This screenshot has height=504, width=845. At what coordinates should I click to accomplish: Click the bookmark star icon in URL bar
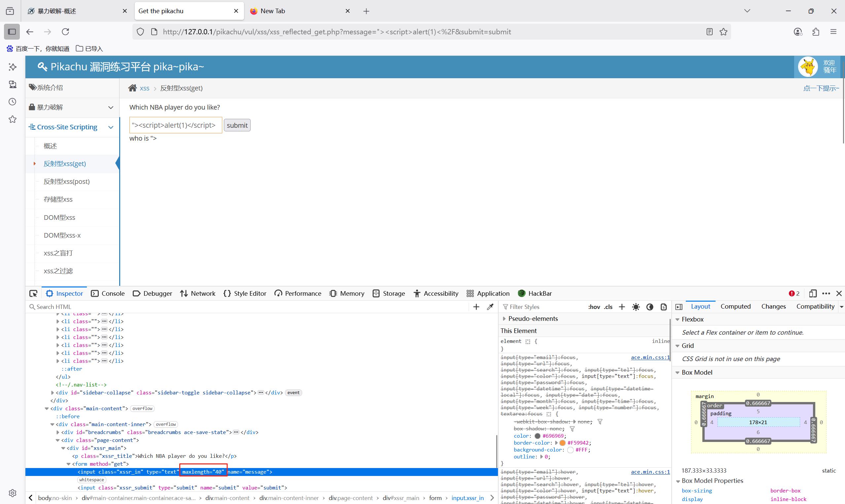click(723, 32)
